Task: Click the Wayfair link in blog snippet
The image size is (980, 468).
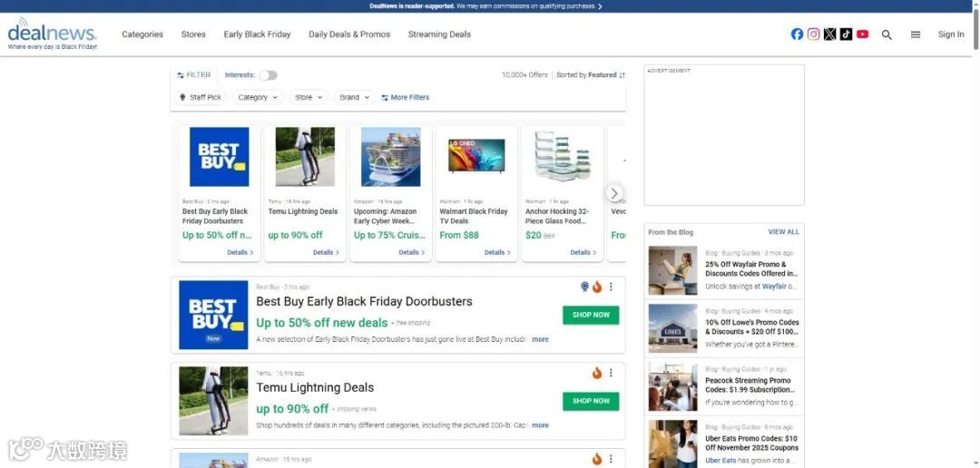Action: coord(774,287)
